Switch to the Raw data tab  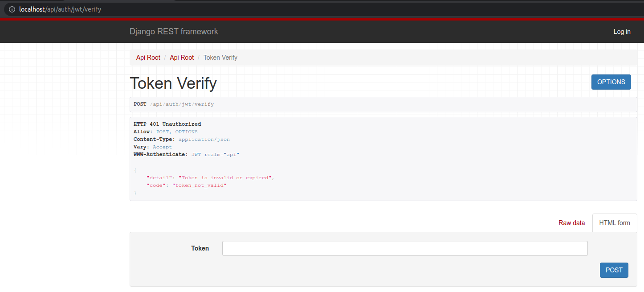571,223
